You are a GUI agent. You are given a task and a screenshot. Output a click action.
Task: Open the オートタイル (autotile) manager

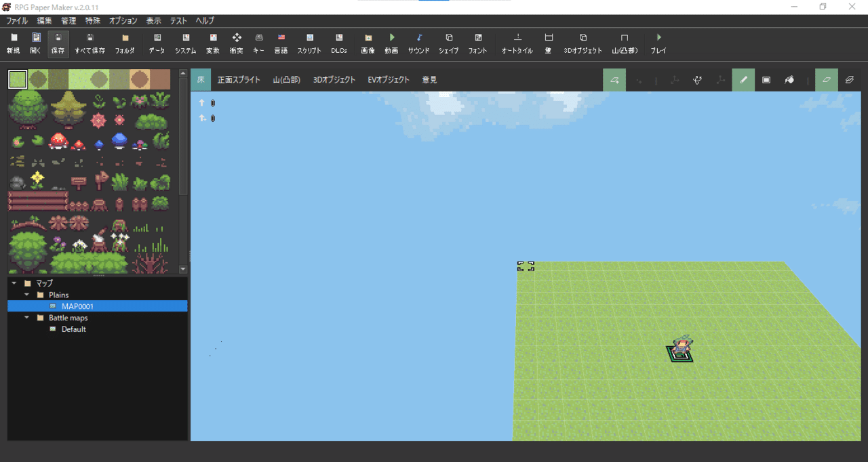(517, 42)
